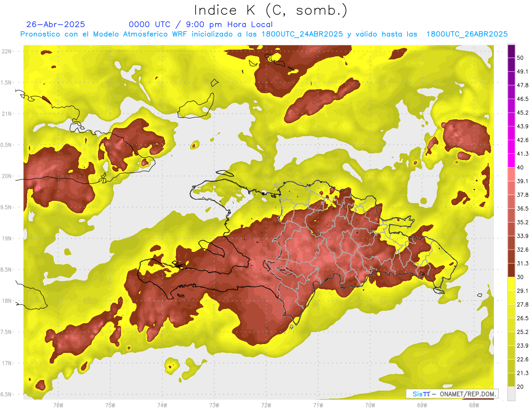
Task: Click colorbar value "23.9"
Action: pyautogui.click(x=523, y=346)
